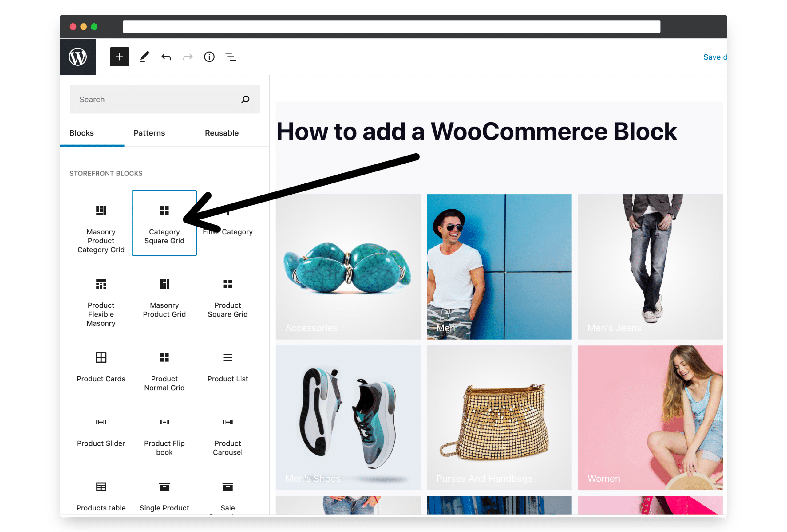787x532 pixels.
Task: Maximize the window with green button
Action: pos(94,26)
